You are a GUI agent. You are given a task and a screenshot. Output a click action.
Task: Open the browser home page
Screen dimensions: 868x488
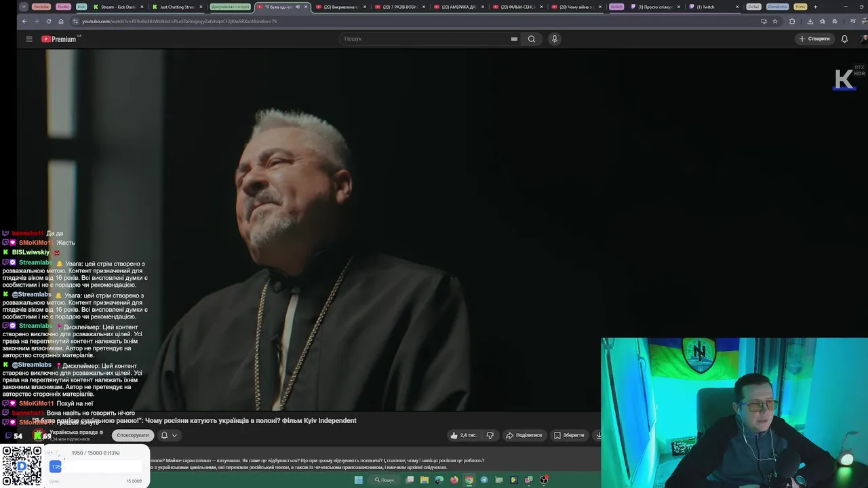(61, 21)
